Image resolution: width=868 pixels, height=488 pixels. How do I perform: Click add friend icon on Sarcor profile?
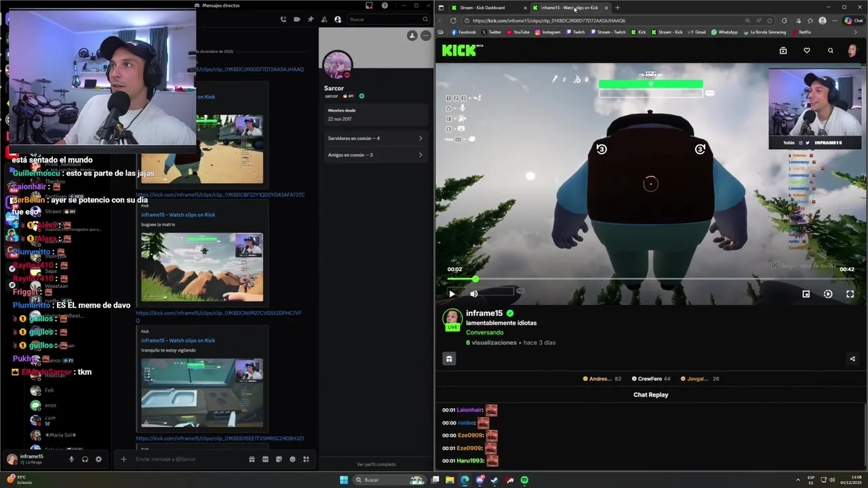pos(412,35)
